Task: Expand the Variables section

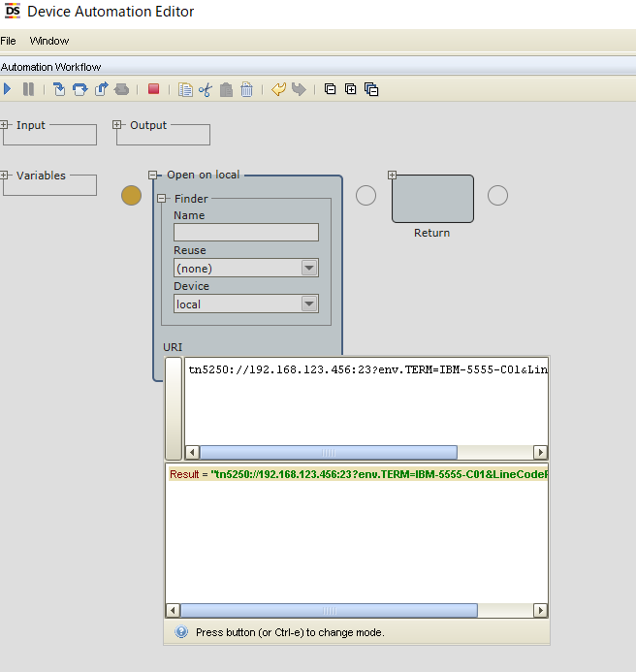Action: [x=5, y=176]
